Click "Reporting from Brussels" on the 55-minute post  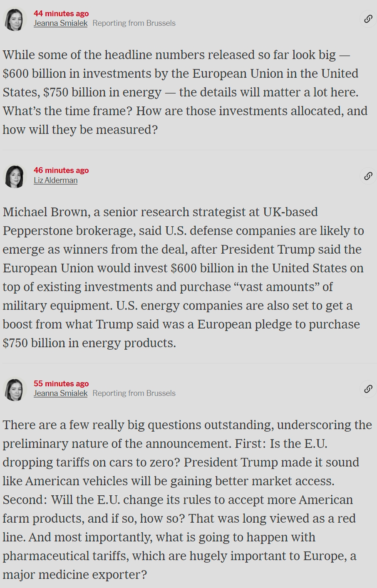point(134,393)
